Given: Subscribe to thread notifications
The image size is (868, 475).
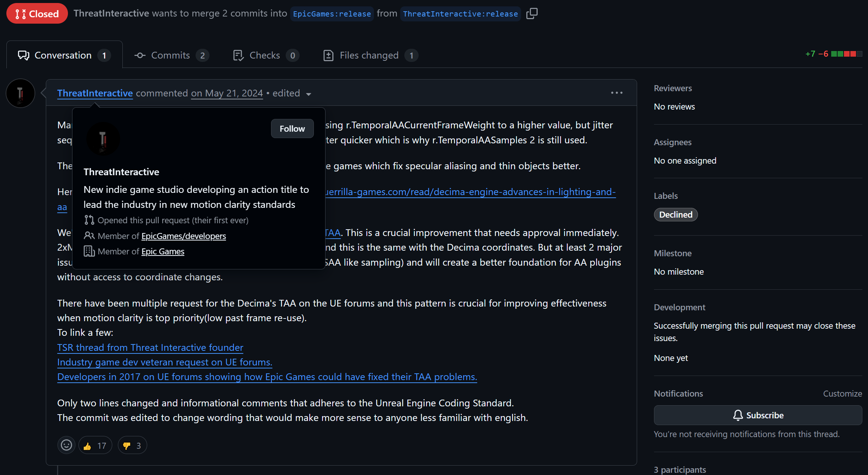Looking at the screenshot, I should 758,415.
